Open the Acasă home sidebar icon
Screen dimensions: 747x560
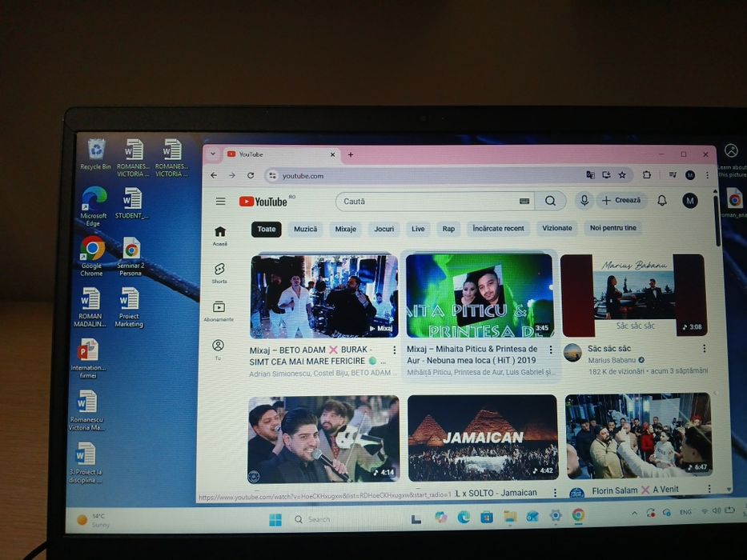219,236
